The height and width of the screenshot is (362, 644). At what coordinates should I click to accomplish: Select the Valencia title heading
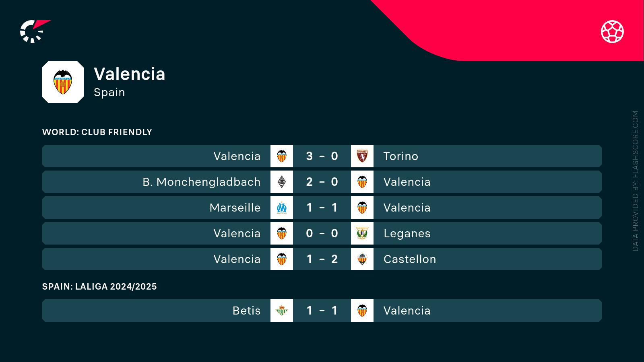tap(130, 74)
